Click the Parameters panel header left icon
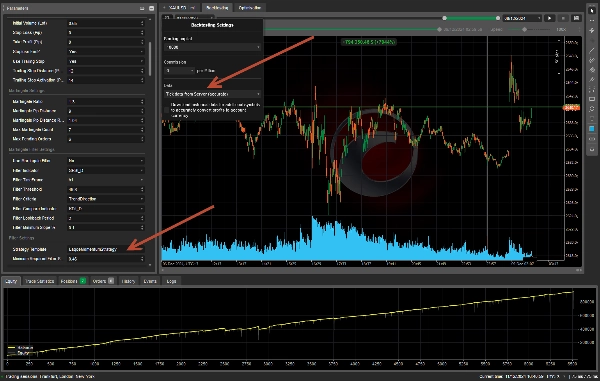The width and height of the screenshot is (600, 381). (x=142, y=8)
